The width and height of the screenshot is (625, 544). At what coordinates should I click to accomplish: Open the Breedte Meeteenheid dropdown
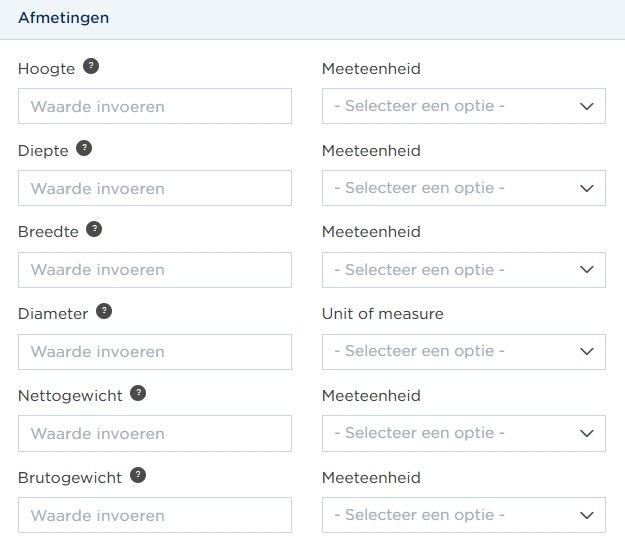click(464, 270)
